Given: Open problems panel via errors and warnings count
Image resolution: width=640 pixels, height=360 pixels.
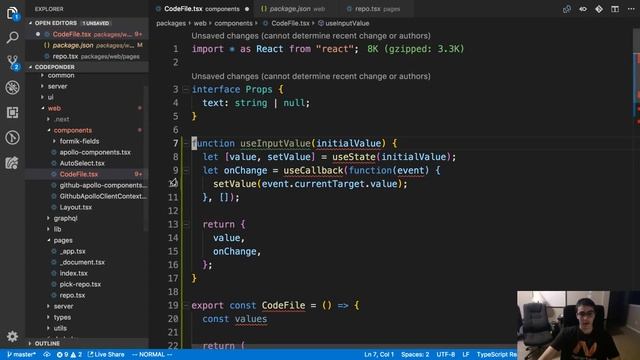Looking at the screenshot, I should point(69,354).
